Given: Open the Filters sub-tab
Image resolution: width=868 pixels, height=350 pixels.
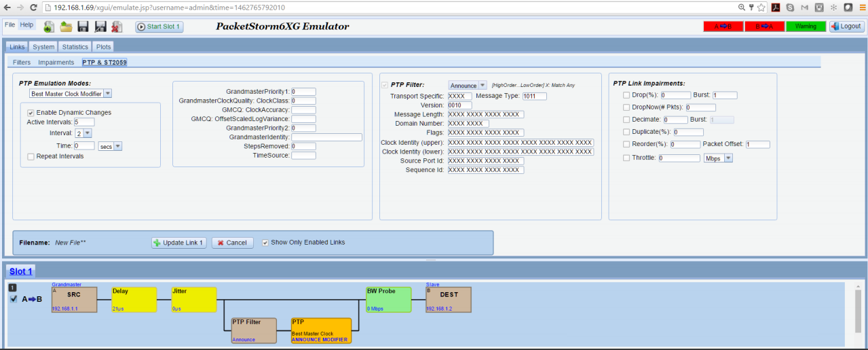Looking at the screenshot, I should [x=22, y=62].
